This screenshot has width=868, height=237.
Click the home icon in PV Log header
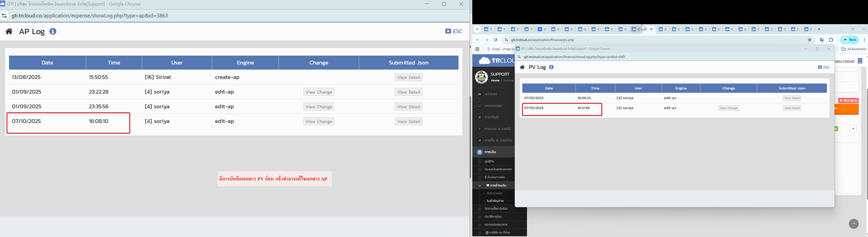pyautogui.click(x=522, y=67)
